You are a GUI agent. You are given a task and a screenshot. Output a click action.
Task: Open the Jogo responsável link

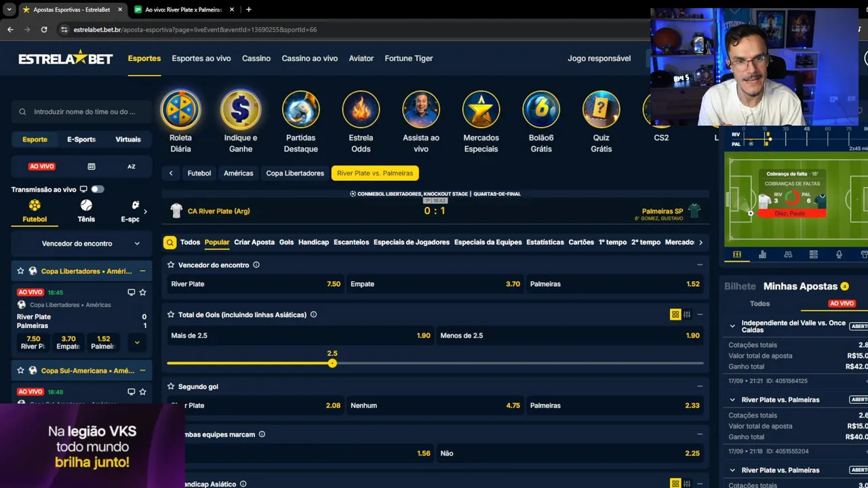click(599, 58)
